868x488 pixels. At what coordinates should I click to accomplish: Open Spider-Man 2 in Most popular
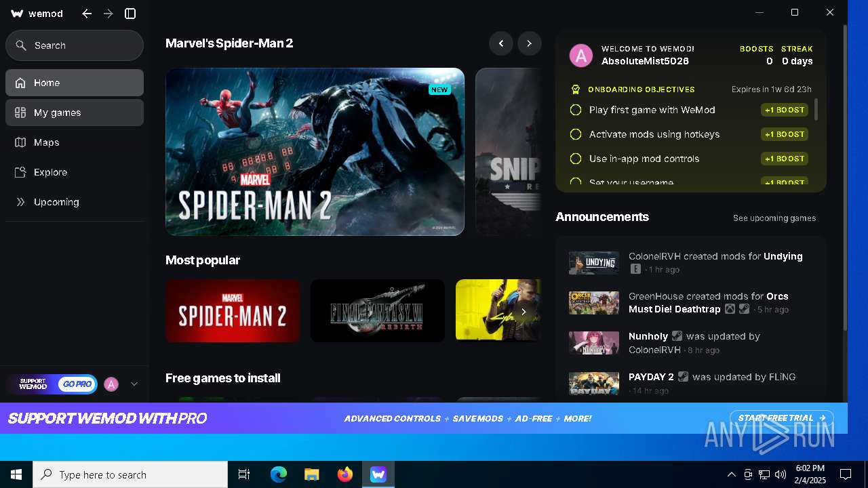233,310
